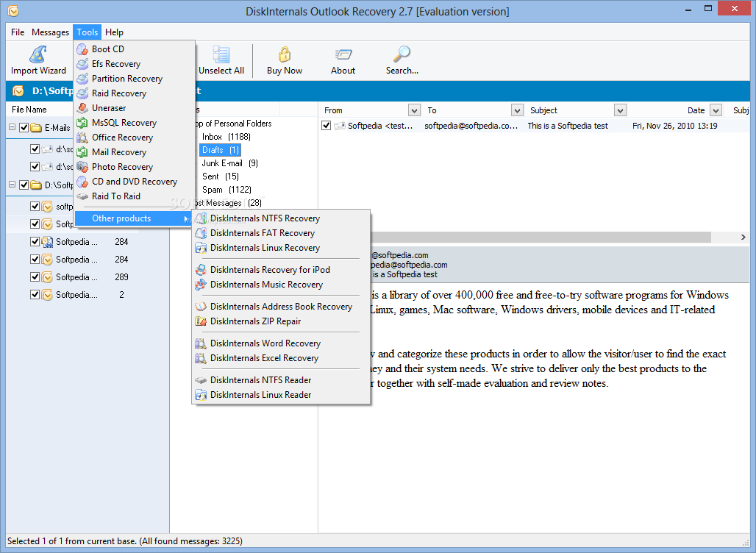Screen dimensions: 756x553
Task: Choose Partition Recovery from Tools menu
Action: (x=135, y=79)
